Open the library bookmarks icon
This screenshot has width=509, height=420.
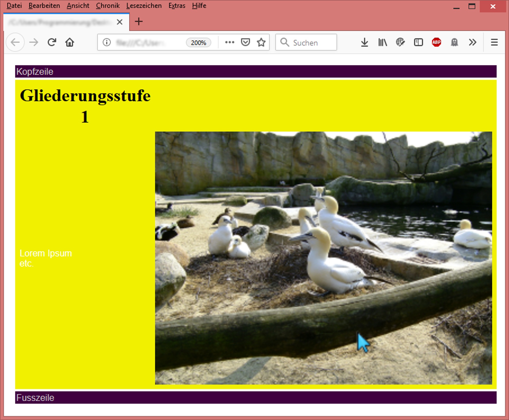pos(382,42)
